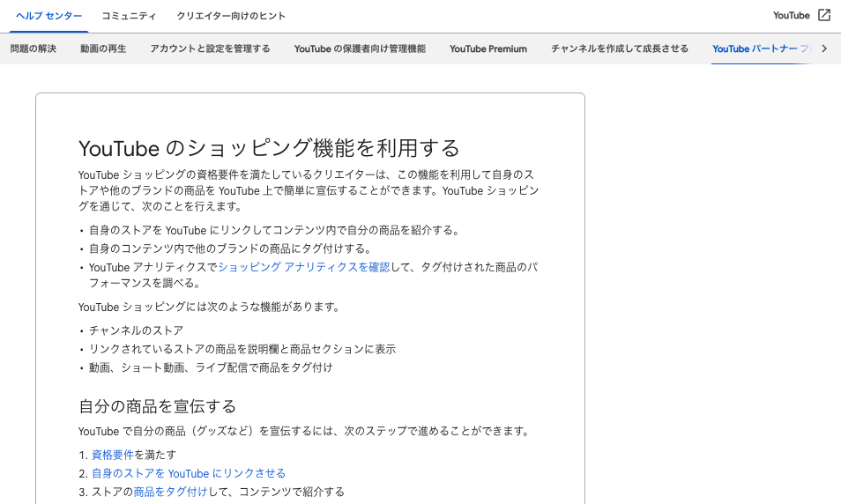Viewport: 841px width, 504px height.
Task: Open アカウントと設定を管理する category
Action: click(210, 48)
